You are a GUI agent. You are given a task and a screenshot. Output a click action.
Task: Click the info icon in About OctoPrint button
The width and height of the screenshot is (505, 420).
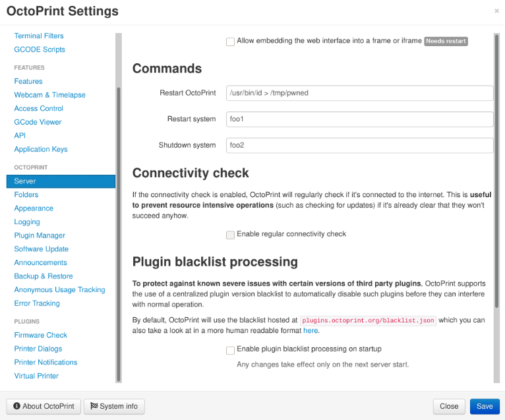[x=16, y=406]
